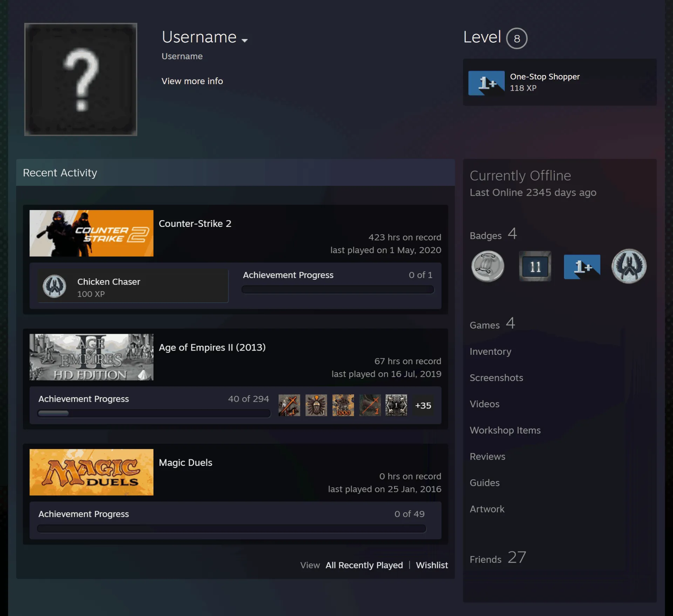This screenshot has height=616, width=673.
Task: Click the Last Online 2345 days ago text
Action: click(533, 193)
